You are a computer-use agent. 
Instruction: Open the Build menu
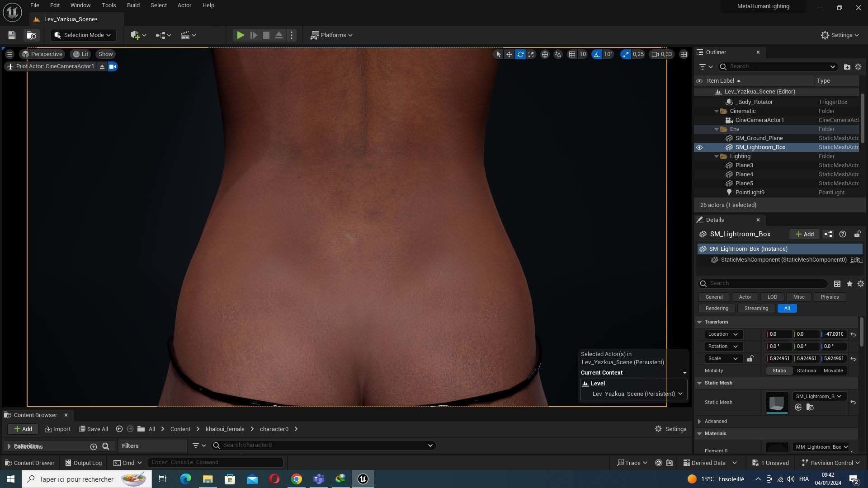[133, 5]
